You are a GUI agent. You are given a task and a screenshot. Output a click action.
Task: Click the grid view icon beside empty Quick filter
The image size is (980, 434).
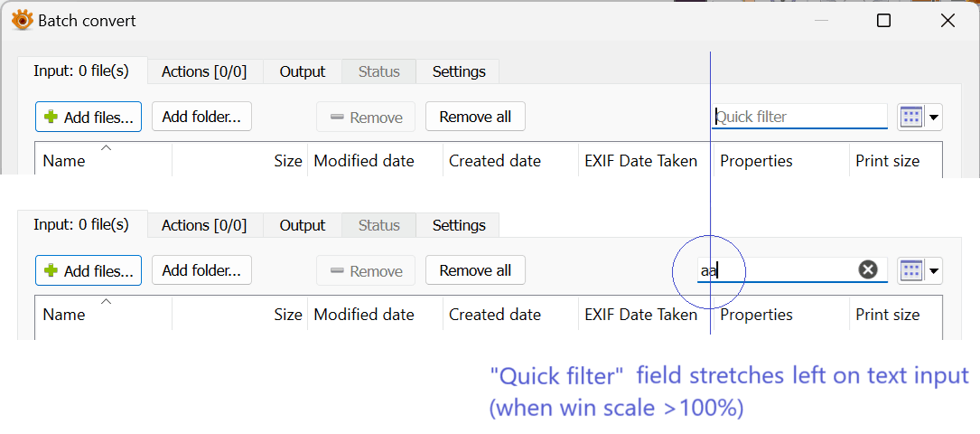click(x=911, y=117)
